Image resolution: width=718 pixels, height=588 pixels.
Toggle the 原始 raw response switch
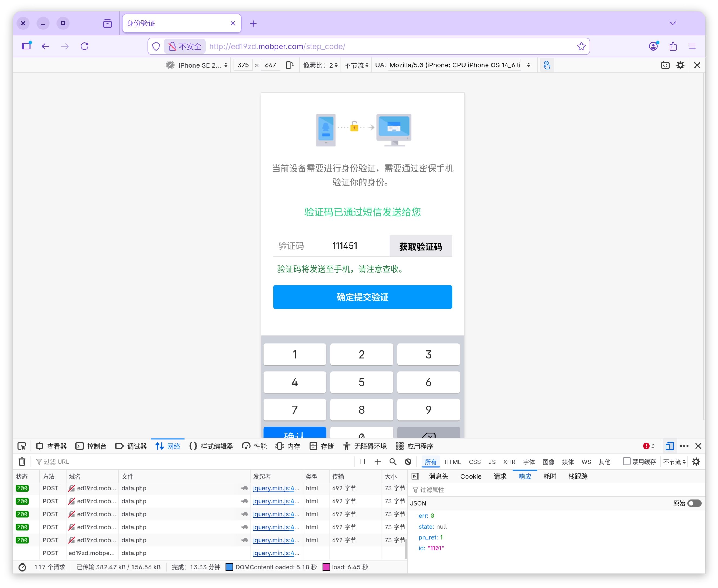(695, 503)
